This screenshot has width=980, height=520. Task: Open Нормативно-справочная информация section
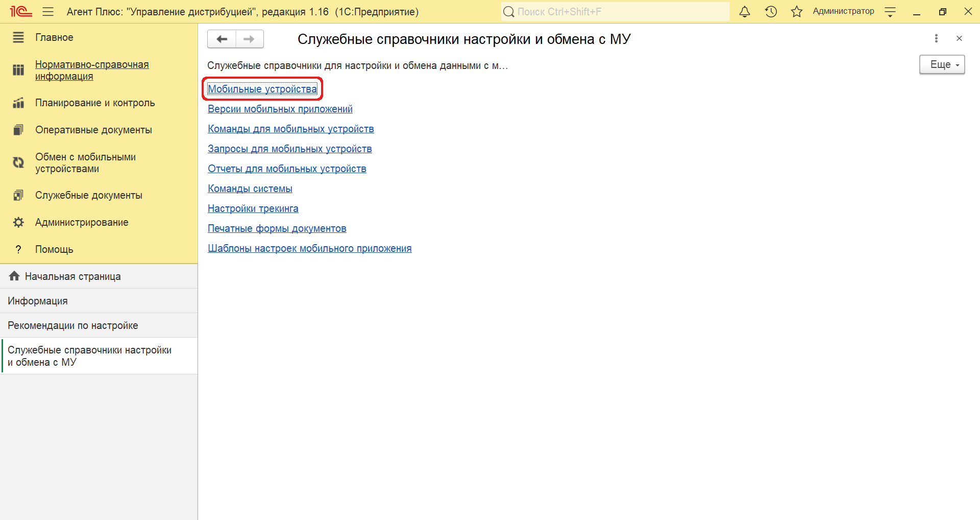tap(92, 70)
